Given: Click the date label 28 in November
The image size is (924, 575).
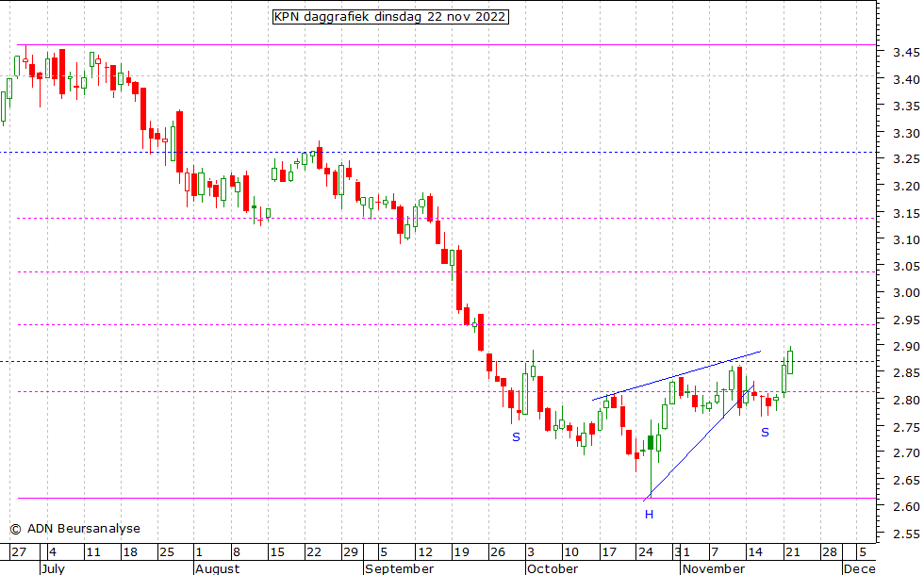Looking at the screenshot, I should (829, 552).
